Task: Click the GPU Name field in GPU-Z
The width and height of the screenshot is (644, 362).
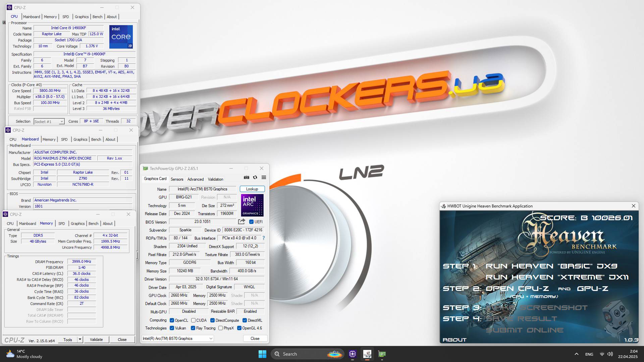Action: (203, 189)
